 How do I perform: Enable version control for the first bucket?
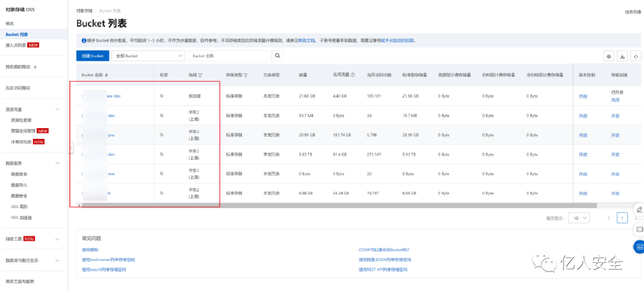click(583, 96)
